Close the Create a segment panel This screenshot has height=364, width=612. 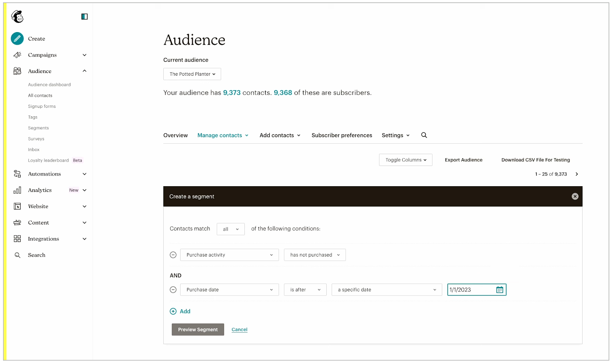[x=575, y=196]
